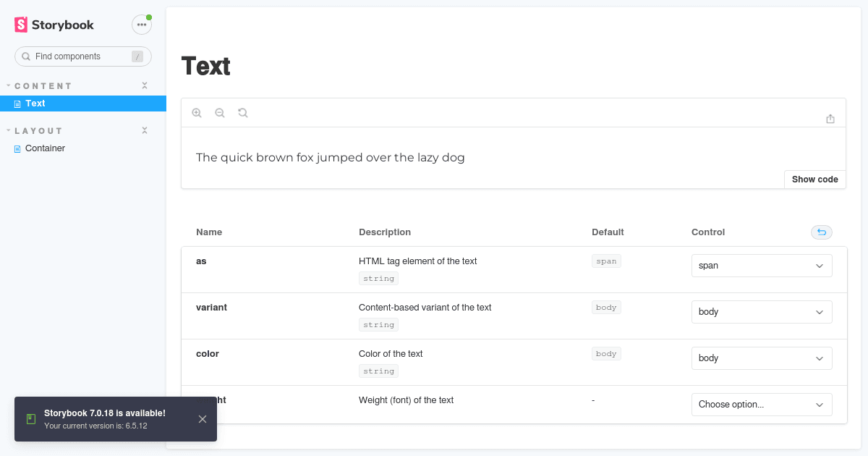Select the Text story
This screenshot has width=868, height=456.
tap(35, 103)
